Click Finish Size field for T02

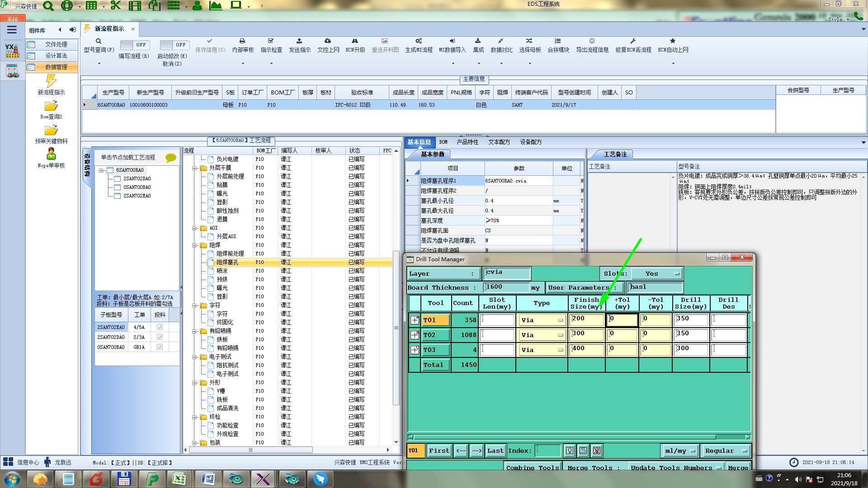[586, 335]
